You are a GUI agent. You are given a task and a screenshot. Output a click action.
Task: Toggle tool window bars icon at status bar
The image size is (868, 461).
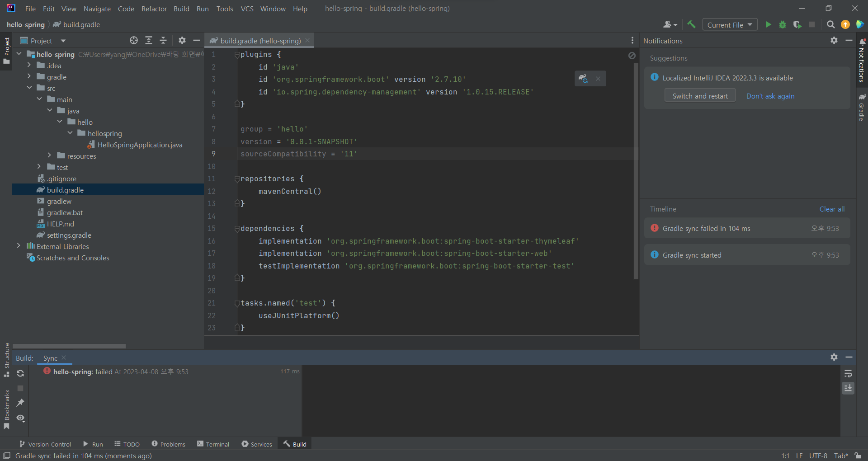click(x=7, y=456)
